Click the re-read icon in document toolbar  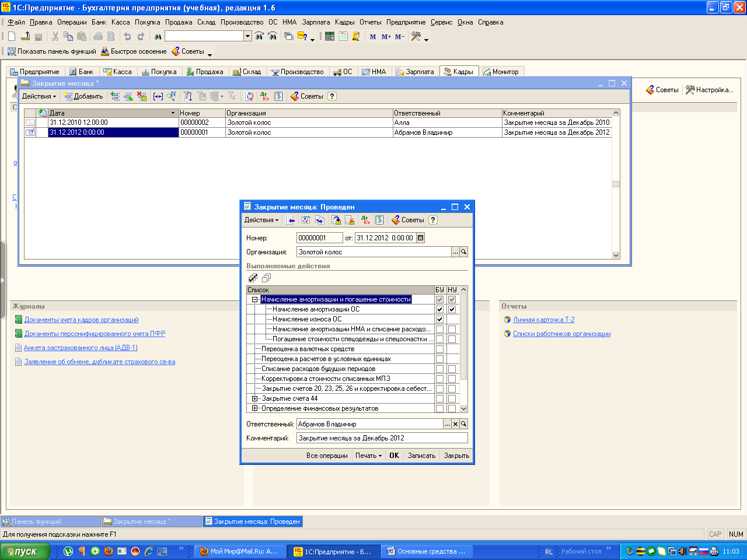click(x=305, y=220)
